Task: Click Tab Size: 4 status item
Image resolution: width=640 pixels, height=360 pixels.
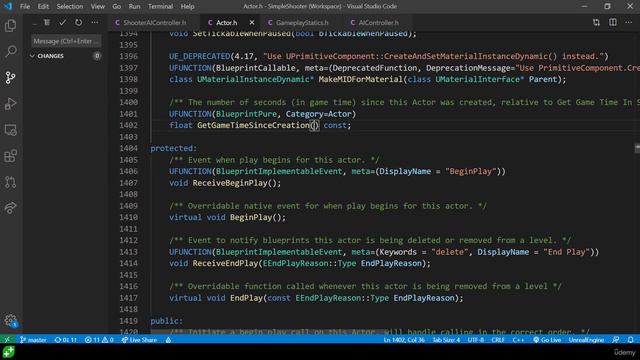Action: point(446,340)
